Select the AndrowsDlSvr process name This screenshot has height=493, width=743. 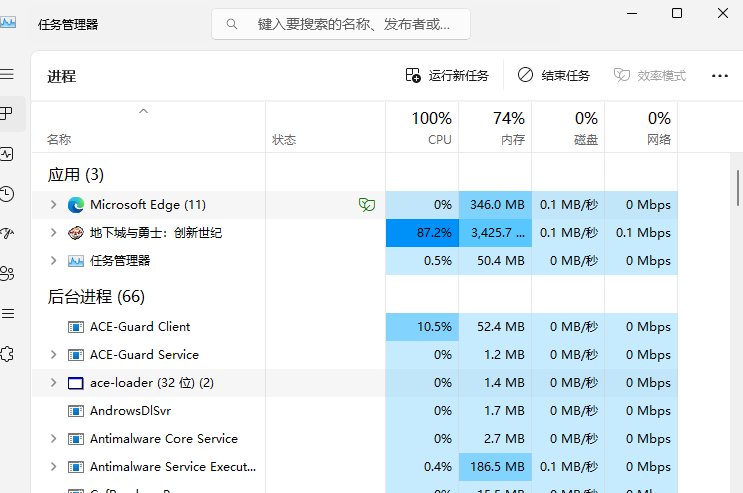(x=130, y=411)
